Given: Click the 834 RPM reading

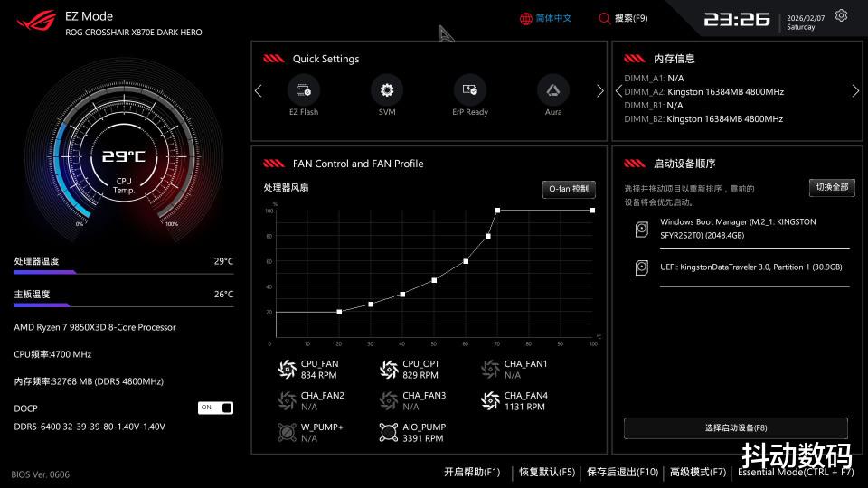Looking at the screenshot, I should [319, 376].
